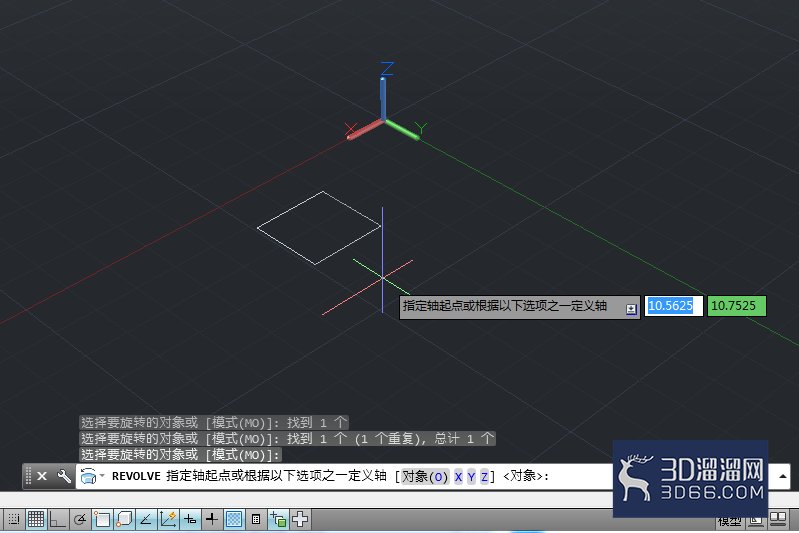Toggle Dynamic Input in status bar
799x533 pixels.
pyautogui.click(x=190, y=519)
